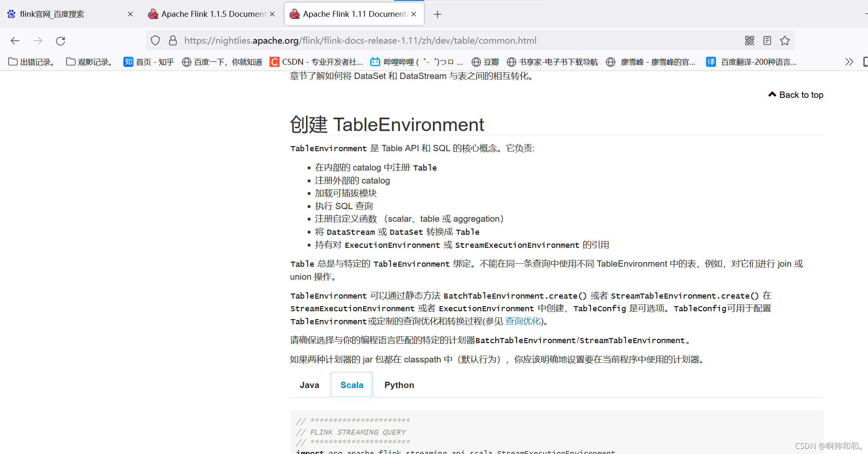Click the padlock site security icon
The width and height of the screenshot is (868, 454).
(x=173, y=41)
